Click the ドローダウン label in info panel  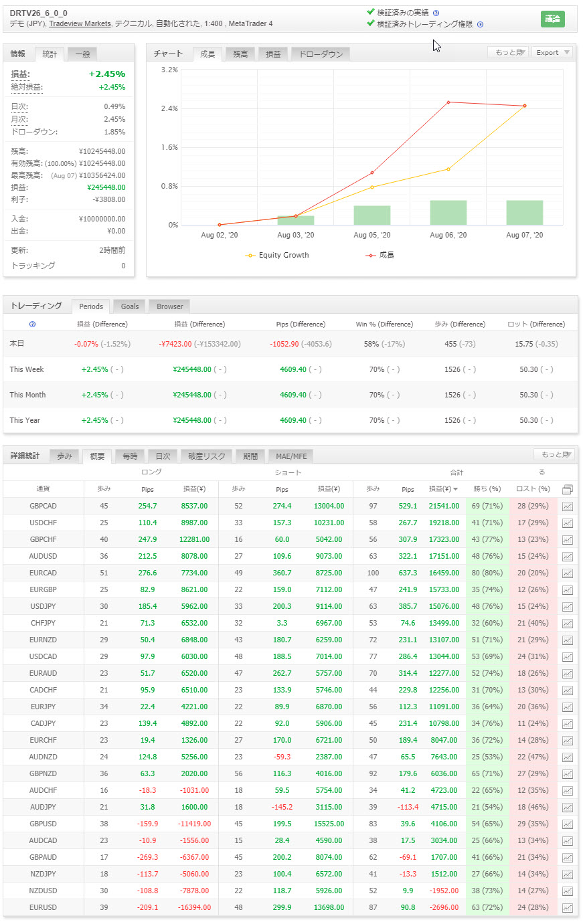pos(34,132)
